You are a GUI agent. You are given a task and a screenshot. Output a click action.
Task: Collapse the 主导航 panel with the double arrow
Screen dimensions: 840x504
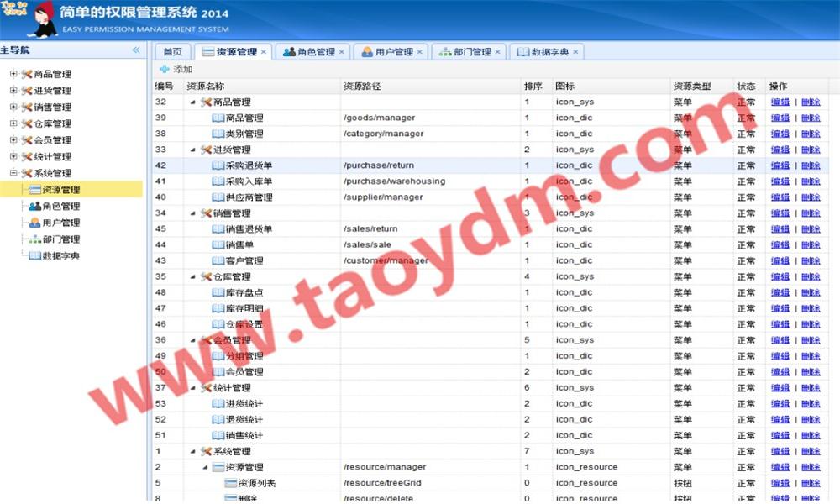pos(136,50)
